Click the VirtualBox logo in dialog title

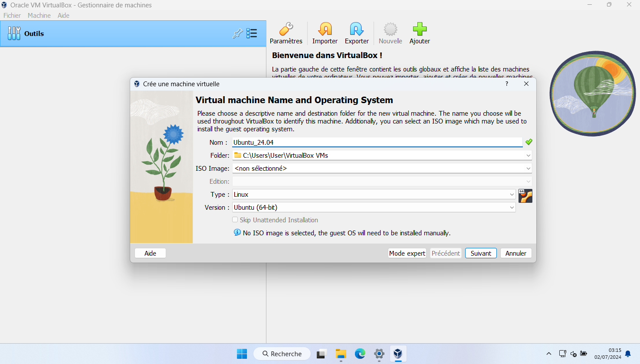coord(137,84)
